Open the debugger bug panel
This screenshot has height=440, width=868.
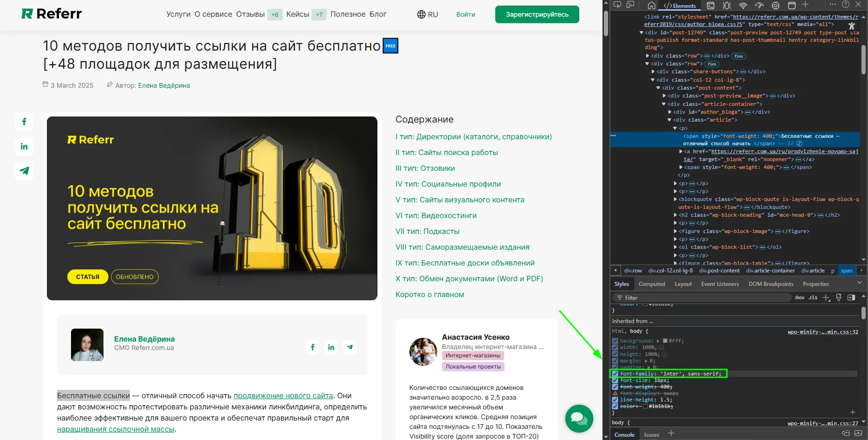click(727, 5)
